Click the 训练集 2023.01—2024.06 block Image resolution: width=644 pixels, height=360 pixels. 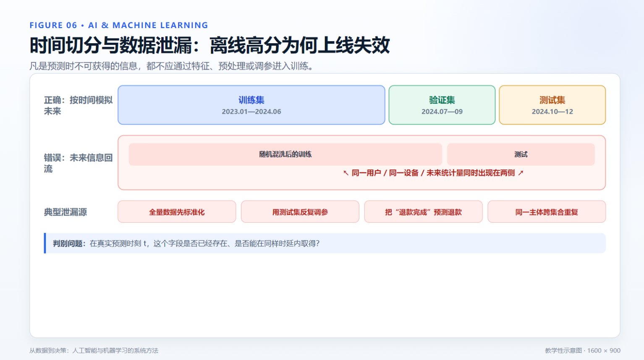click(251, 105)
